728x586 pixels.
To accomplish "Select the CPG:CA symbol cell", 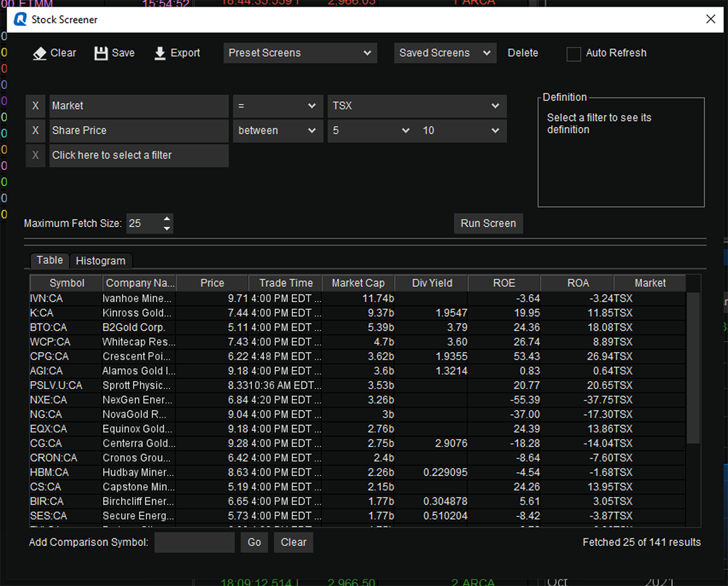I will (66, 356).
